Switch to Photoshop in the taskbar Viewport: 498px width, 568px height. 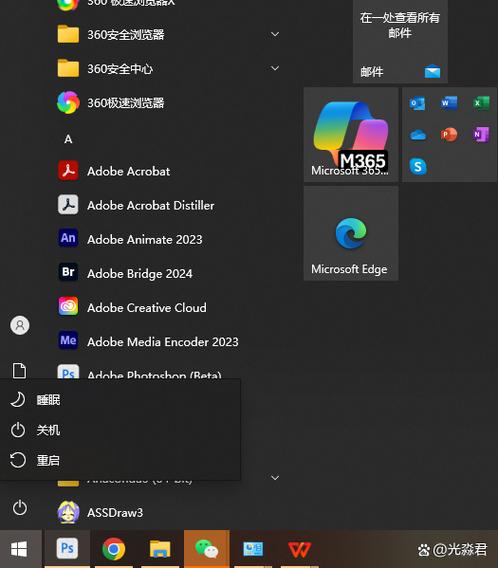coord(67,549)
